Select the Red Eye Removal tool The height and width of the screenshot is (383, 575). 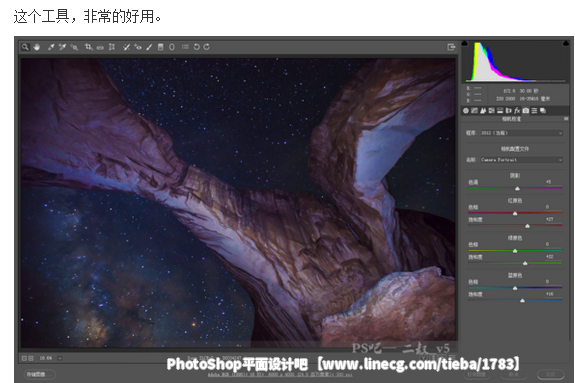138,47
